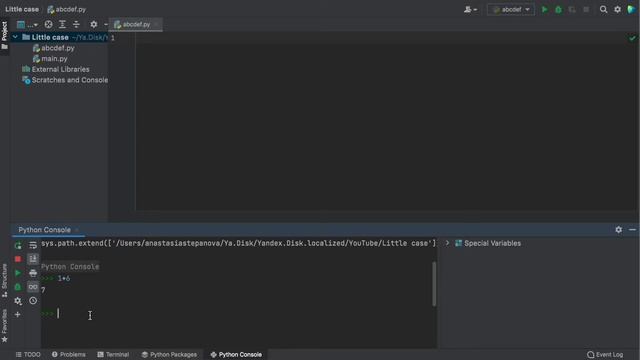Run the abcdef configuration

click(544, 9)
